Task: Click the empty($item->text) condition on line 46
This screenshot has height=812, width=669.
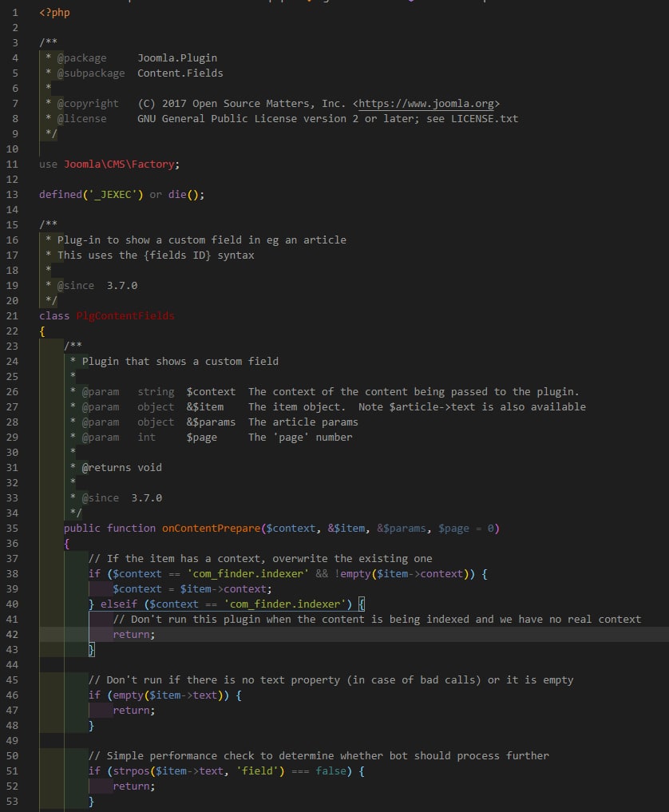Action: pos(168,695)
